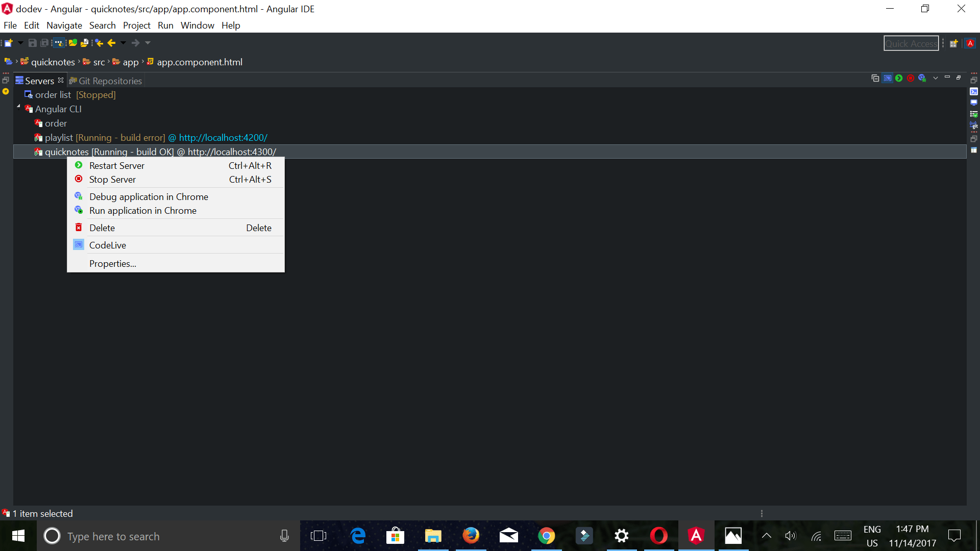Stop the server using the red stop icon
Image resolution: width=980 pixels, height=551 pixels.
(911, 78)
